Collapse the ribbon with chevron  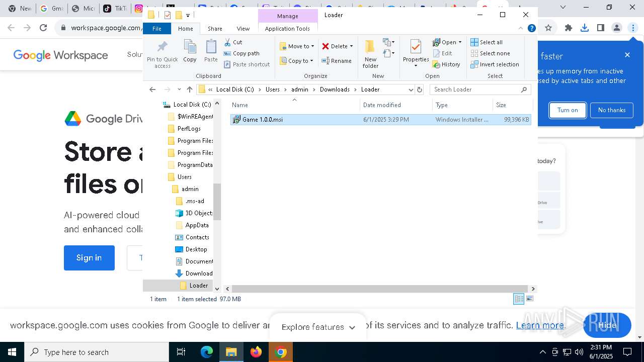click(x=521, y=29)
